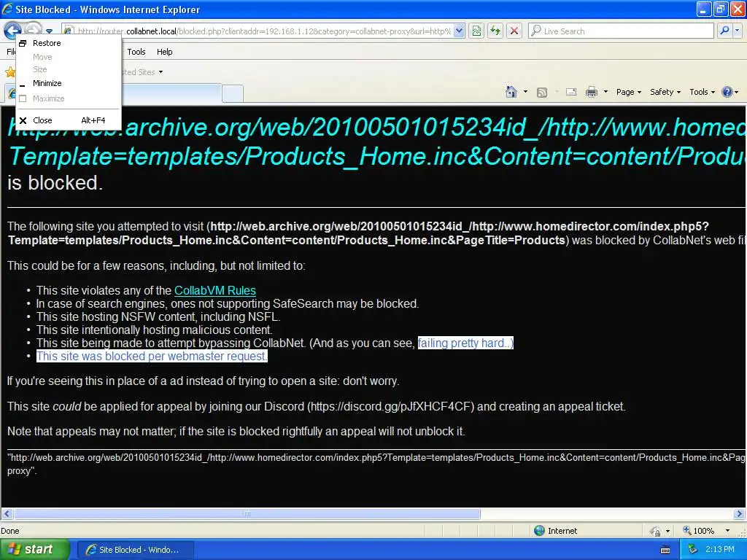This screenshot has height=560, width=747.
Task: Open the Safety command bar menu
Action: coord(665,92)
